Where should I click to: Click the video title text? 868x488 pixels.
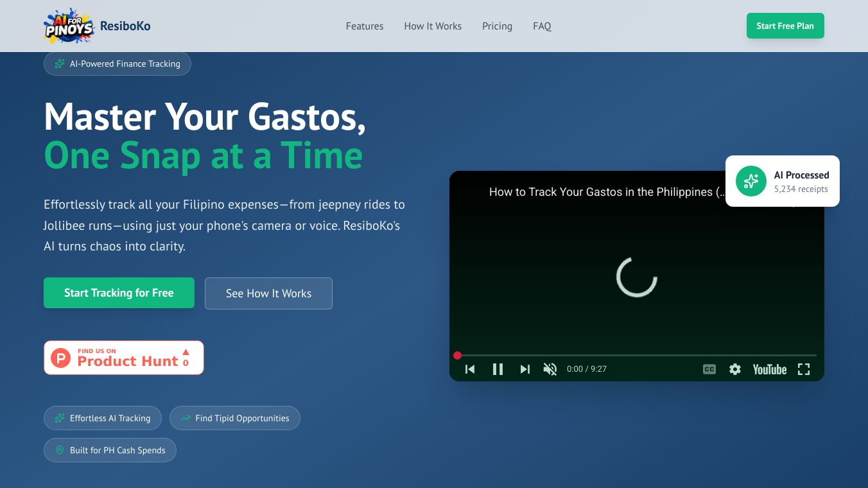[607, 191]
